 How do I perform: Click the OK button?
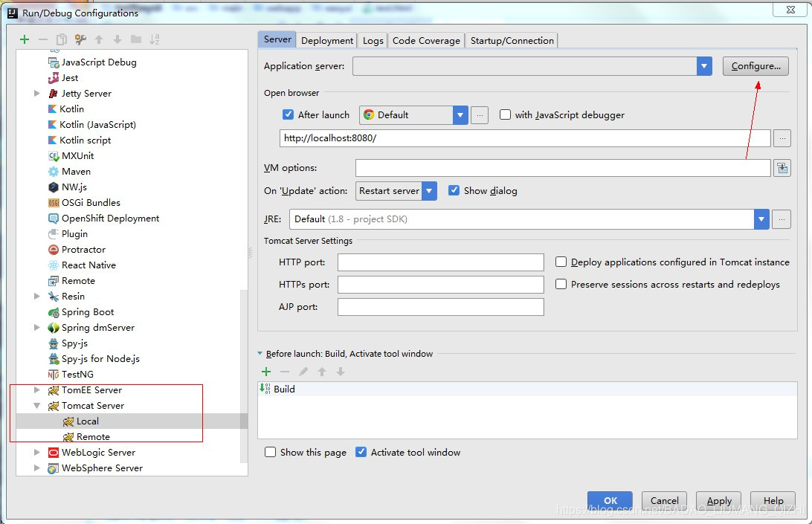click(x=610, y=501)
